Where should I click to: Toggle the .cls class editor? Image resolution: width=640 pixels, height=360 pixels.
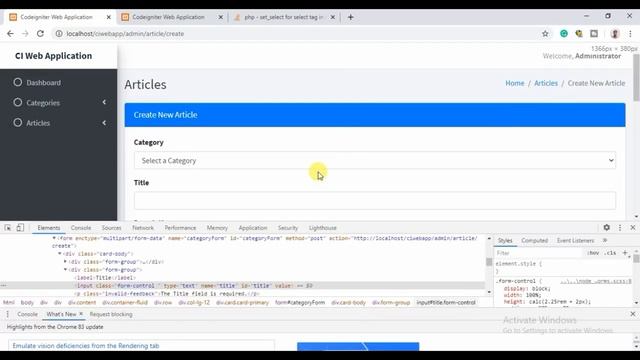click(610, 253)
